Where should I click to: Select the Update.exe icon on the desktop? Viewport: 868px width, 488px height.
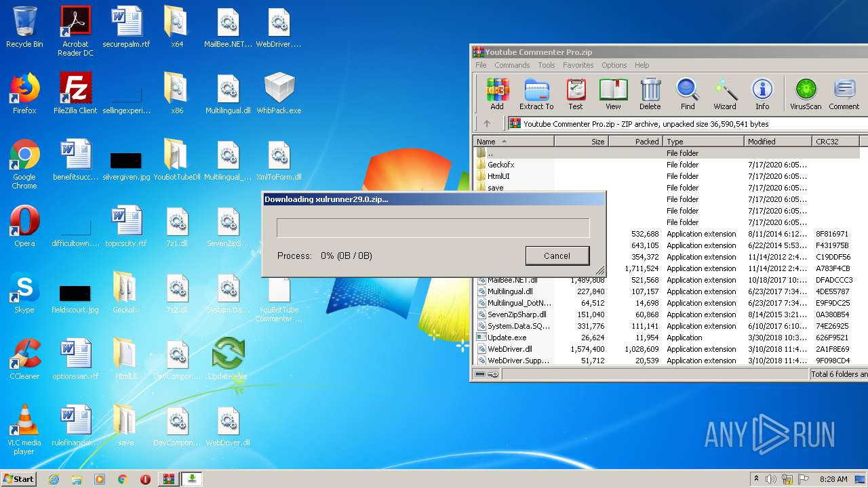point(228,359)
